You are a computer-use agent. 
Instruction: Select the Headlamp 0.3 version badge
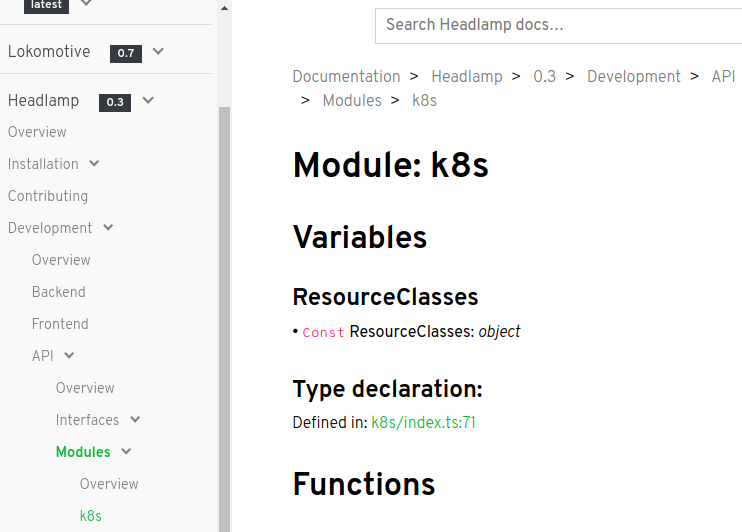click(x=115, y=102)
